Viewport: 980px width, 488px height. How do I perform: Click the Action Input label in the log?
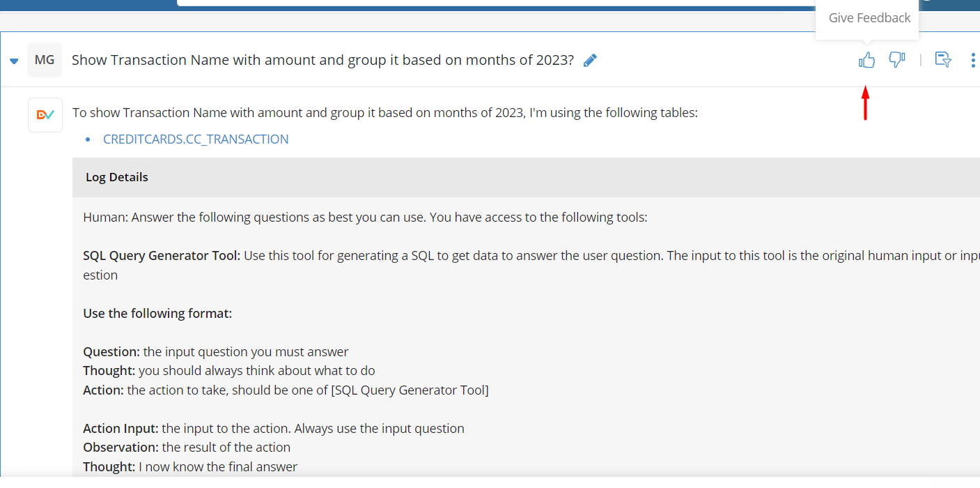coord(120,429)
